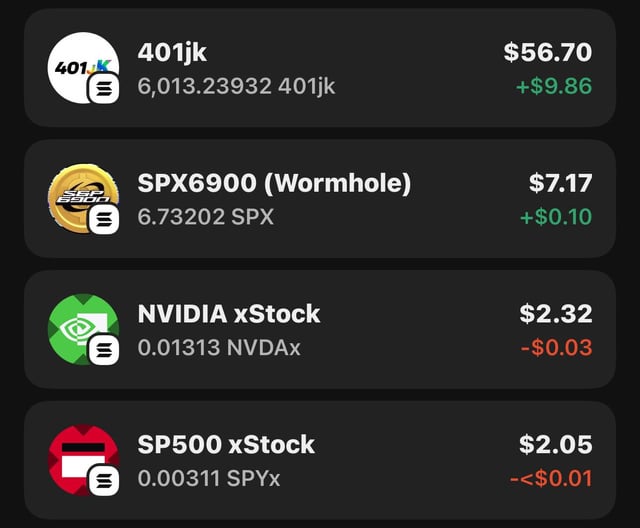Open the 401jk token name
640x528 pixels.
pos(172,53)
